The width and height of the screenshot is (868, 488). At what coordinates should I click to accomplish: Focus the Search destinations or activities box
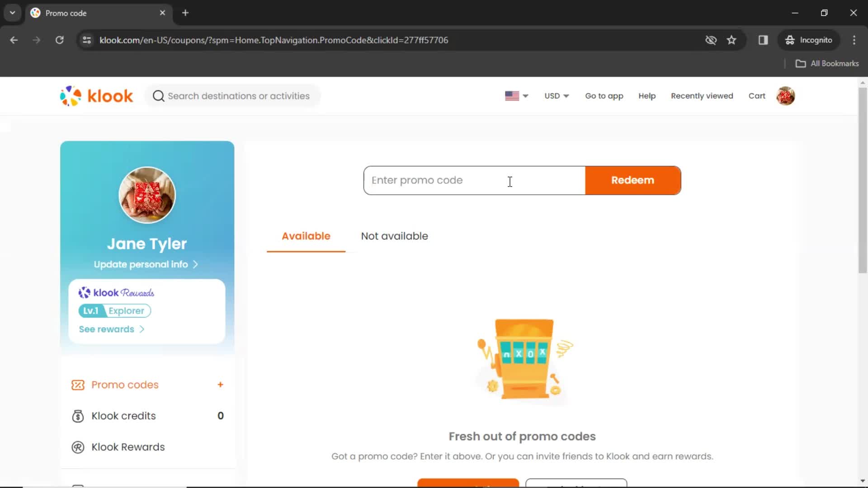click(233, 96)
